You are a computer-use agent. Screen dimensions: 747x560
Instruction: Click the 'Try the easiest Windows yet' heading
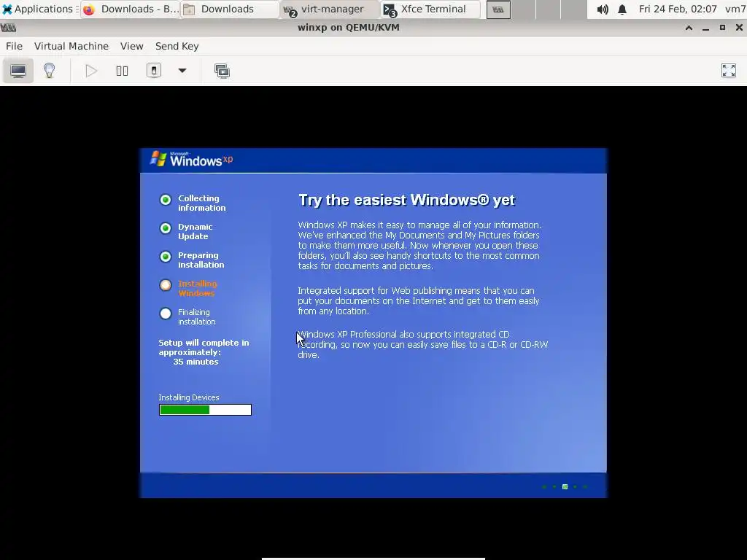click(406, 200)
